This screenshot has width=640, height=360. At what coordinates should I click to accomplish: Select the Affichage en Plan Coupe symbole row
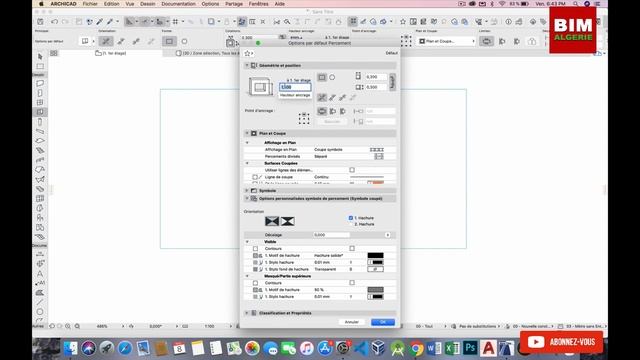(320, 150)
